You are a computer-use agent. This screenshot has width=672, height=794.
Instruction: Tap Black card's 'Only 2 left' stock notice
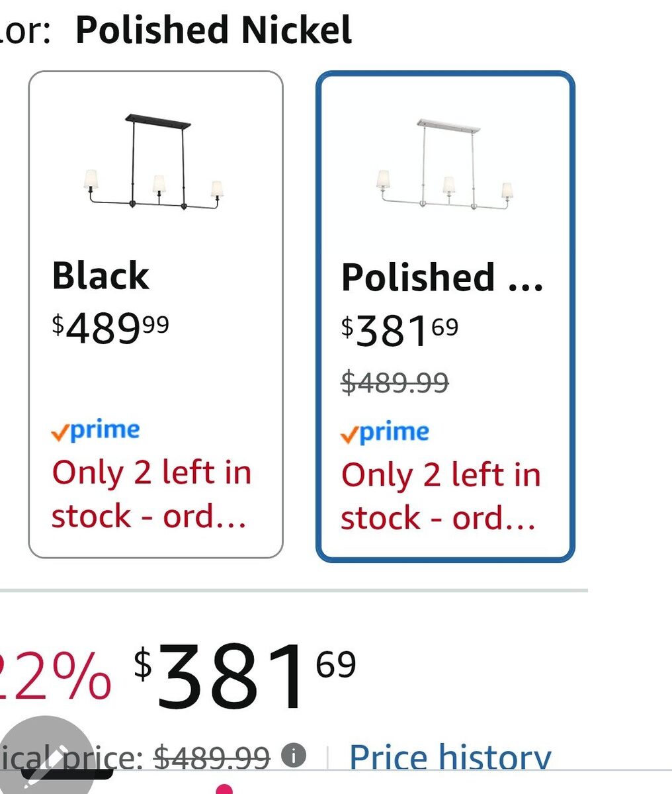point(151,494)
